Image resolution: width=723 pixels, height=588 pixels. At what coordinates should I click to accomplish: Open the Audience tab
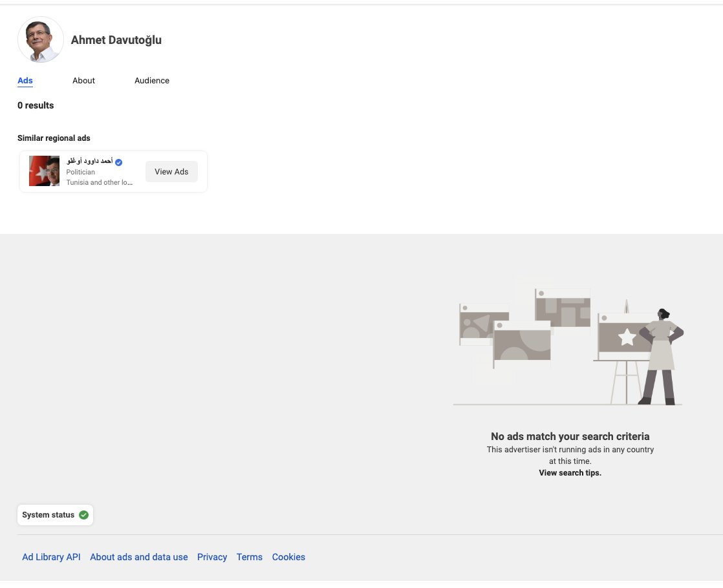152,81
